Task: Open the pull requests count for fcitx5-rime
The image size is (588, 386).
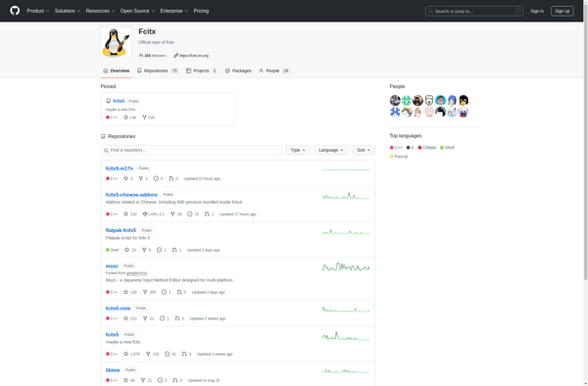Action: click(179, 318)
